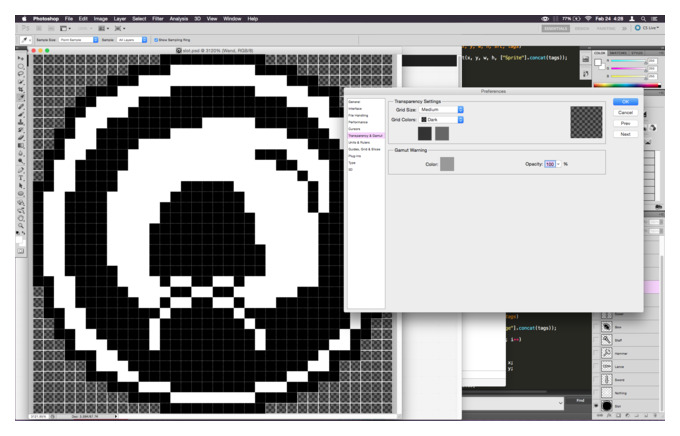Open the Grid Size dropdown
Viewport: 680px width, 436px height.
click(x=441, y=110)
